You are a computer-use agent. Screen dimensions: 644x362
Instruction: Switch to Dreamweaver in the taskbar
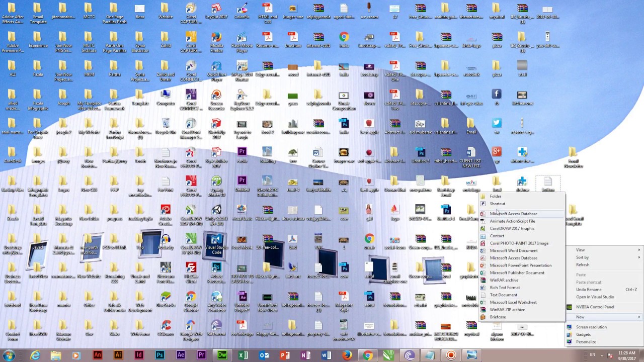point(222,355)
